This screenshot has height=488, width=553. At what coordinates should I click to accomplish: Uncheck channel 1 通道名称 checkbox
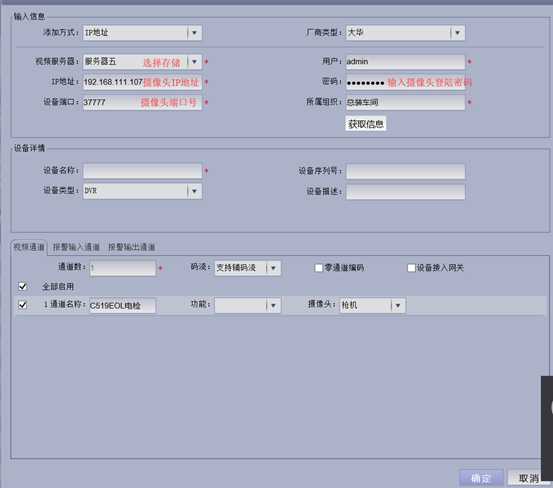coord(23,305)
